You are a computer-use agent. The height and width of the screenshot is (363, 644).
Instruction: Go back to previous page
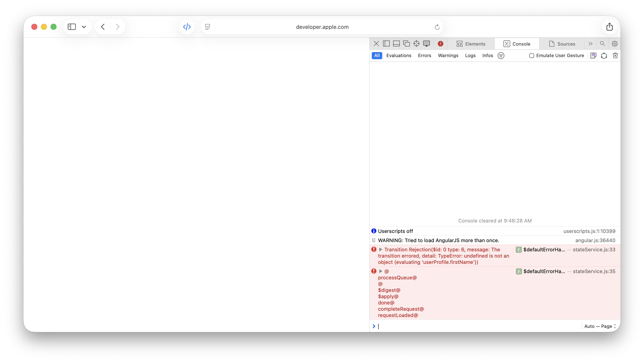[x=103, y=27]
